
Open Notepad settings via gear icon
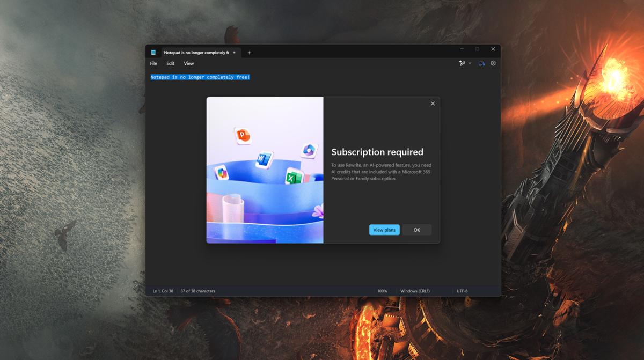(x=493, y=63)
